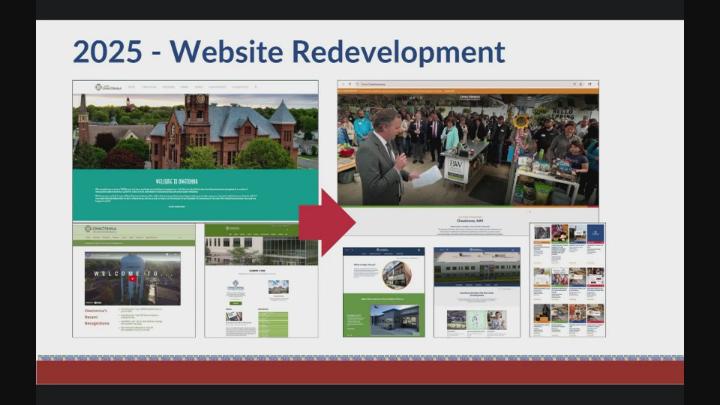Click the red arrow between website designs
Image resolution: width=720 pixels, height=405 pixels.
tap(326, 222)
